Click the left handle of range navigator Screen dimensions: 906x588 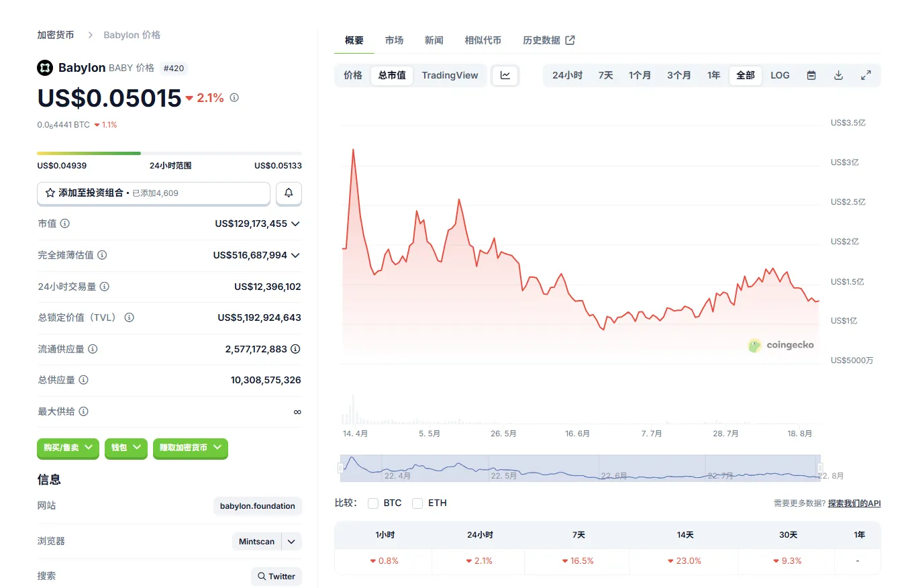341,468
